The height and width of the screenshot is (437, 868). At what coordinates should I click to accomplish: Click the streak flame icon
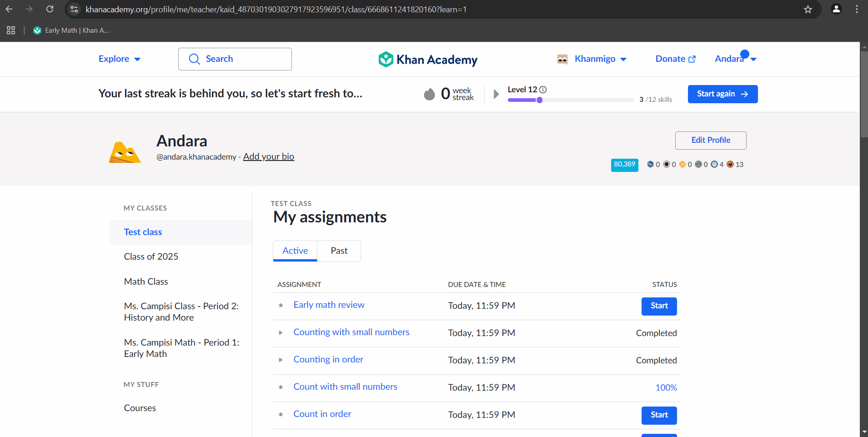coord(429,94)
